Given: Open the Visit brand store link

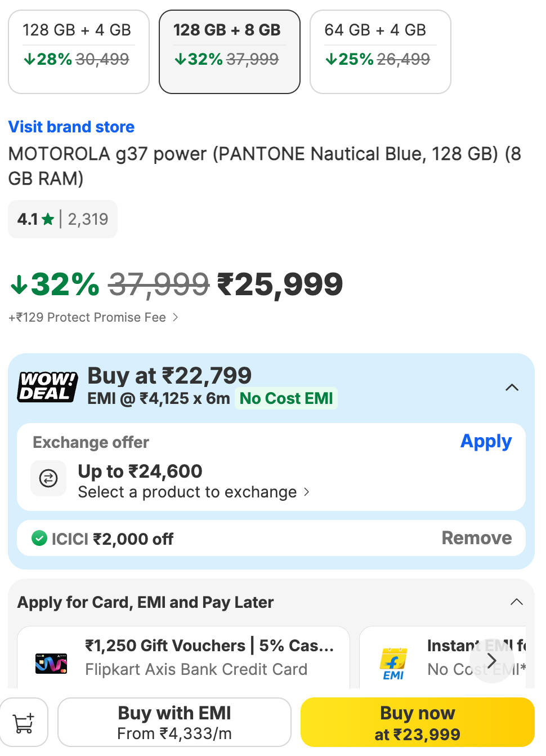Looking at the screenshot, I should (71, 127).
